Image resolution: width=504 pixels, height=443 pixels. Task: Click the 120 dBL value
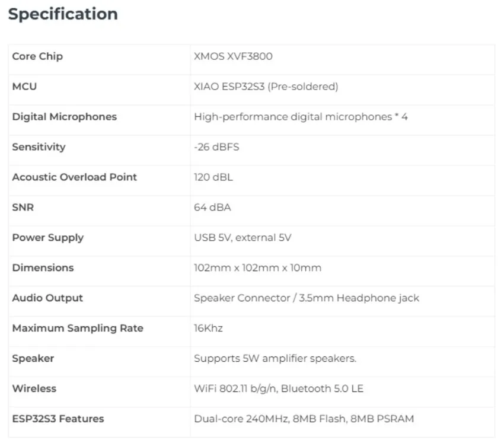(x=213, y=177)
